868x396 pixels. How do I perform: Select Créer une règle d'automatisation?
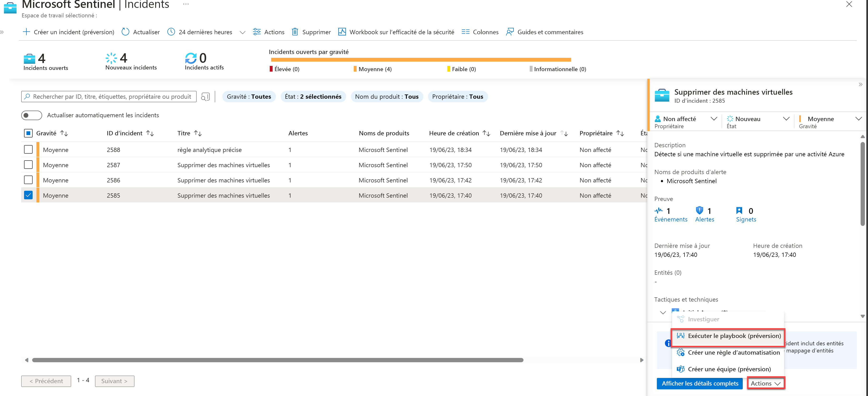[x=728, y=352]
